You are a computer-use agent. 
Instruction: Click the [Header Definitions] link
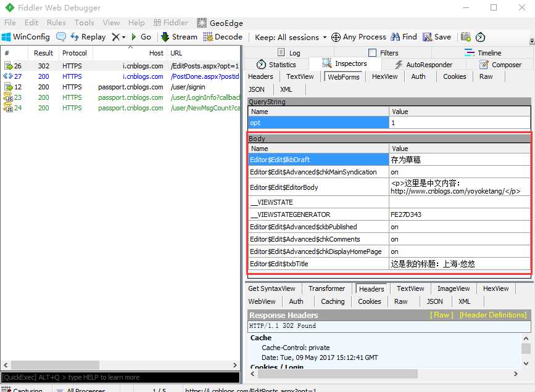(x=492, y=315)
